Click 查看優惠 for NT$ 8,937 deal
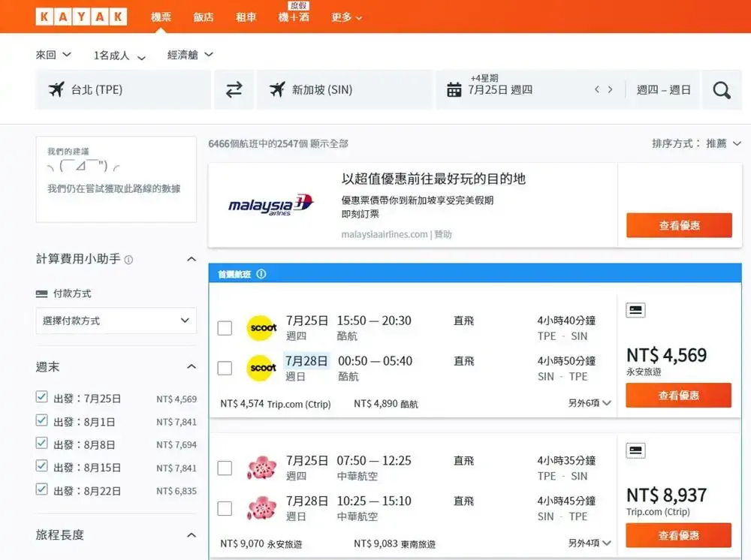 pyautogui.click(x=679, y=535)
